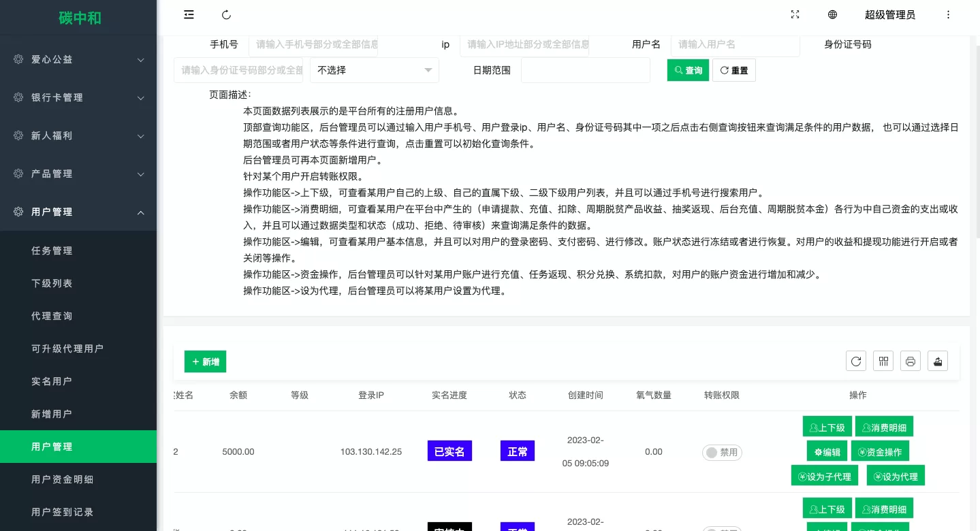Screen dimensions: 980x531
Task: Focus the 手机号 search input field
Action: pos(313,44)
